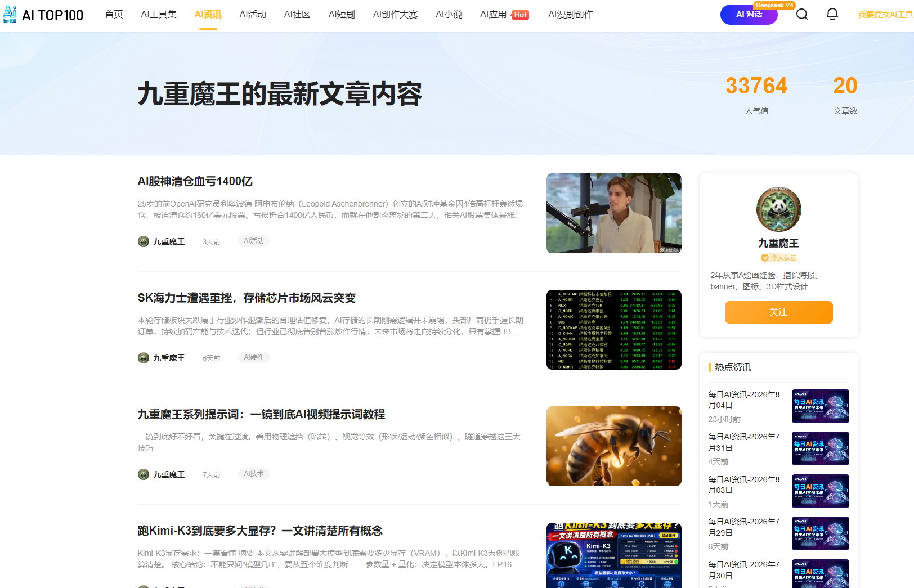
Task: Go to 首页 in the navigation
Action: [114, 15]
